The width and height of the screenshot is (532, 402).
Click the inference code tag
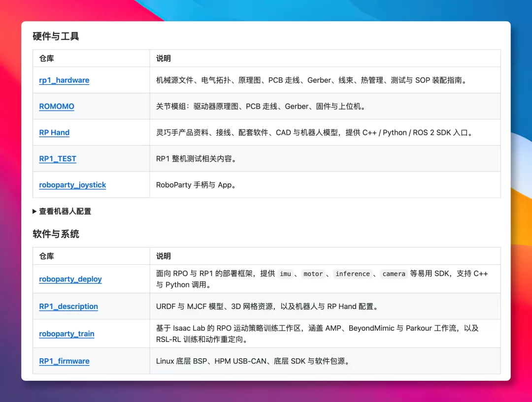[x=353, y=274]
